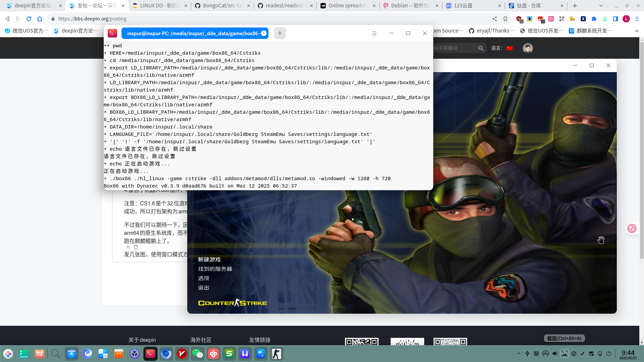
Task: Click the forum search magnifier icon
Action: coord(481,48)
